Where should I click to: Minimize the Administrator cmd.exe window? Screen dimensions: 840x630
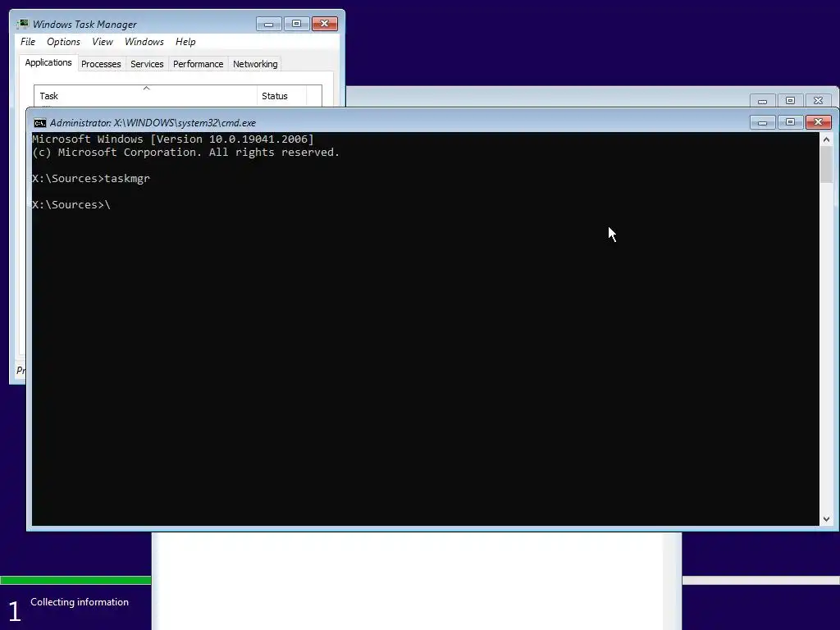(x=762, y=123)
